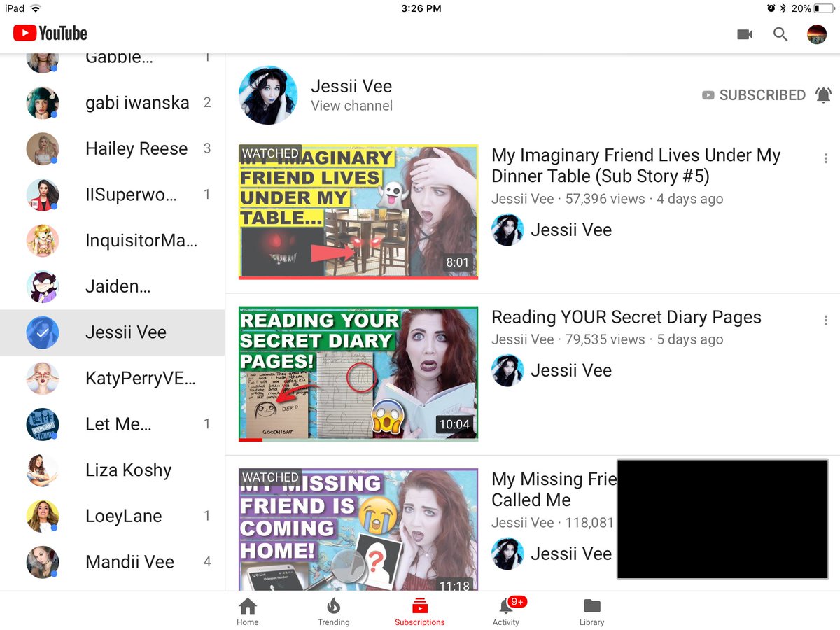Click Jessii Vee avatar under the Imaginary Friend video
The width and height of the screenshot is (840, 630).
click(507, 230)
